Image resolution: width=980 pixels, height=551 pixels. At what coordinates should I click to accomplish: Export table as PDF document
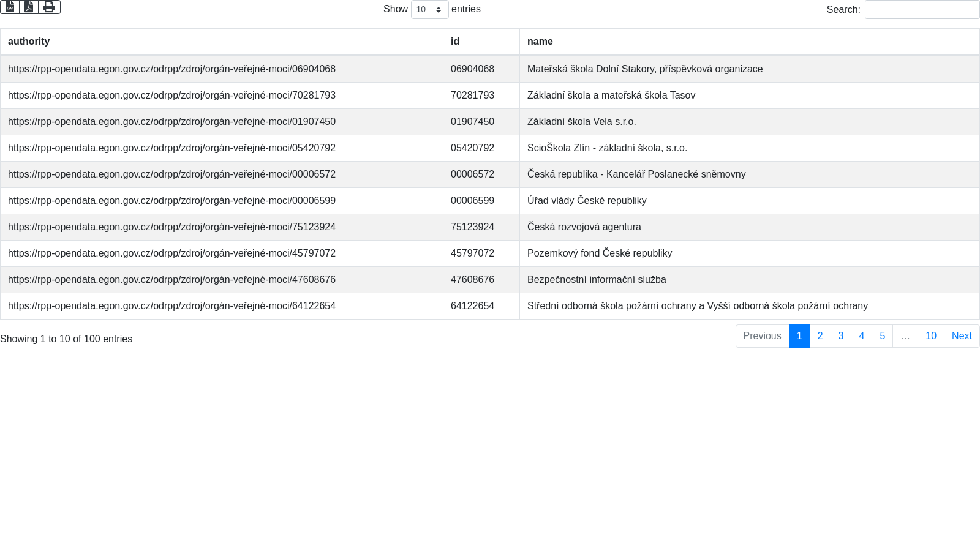pos(29,7)
